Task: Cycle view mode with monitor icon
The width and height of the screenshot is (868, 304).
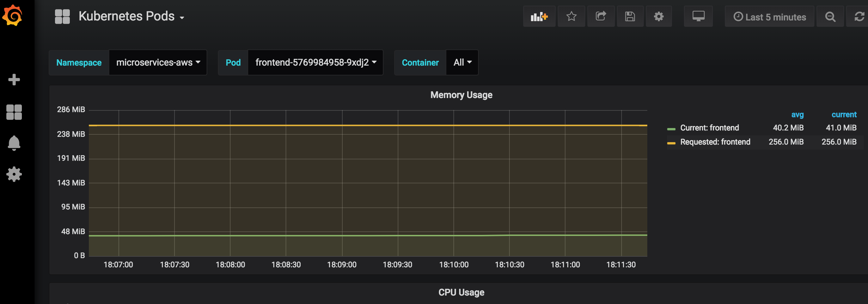Action: coord(698,16)
